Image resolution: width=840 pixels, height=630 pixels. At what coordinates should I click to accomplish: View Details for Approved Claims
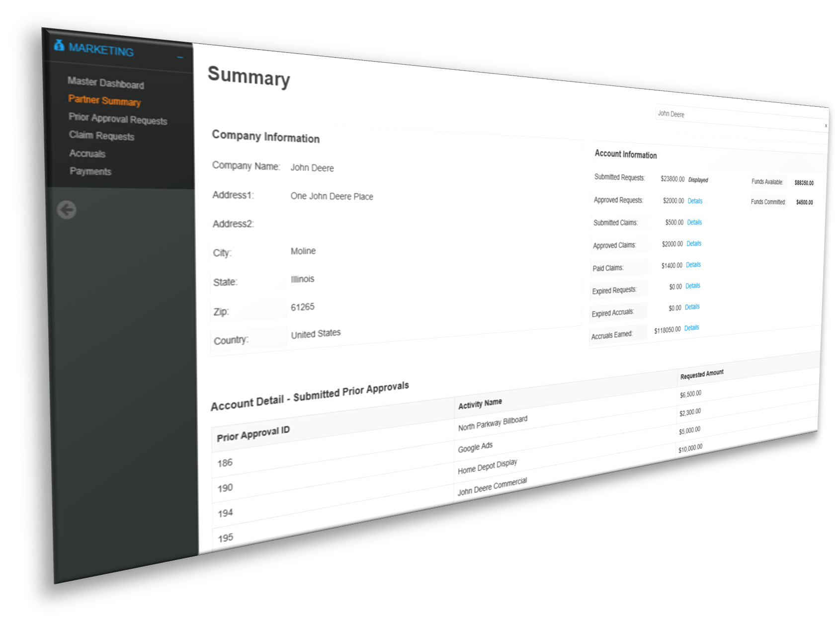click(x=694, y=243)
